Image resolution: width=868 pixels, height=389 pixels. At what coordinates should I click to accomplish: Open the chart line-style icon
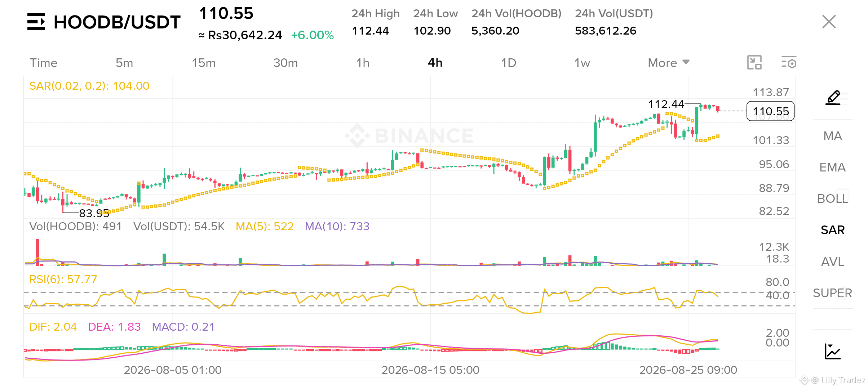[833, 351]
